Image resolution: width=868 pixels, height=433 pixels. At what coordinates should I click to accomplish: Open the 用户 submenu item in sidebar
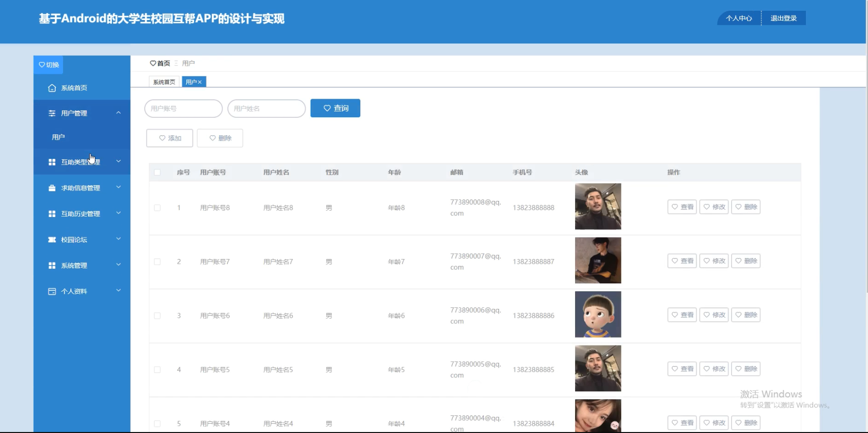point(82,137)
